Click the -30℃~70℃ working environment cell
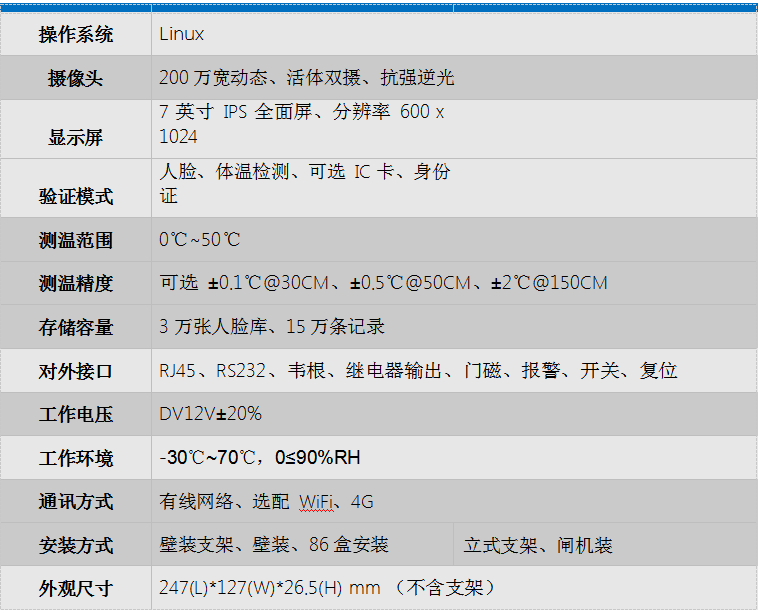This screenshot has width=759, height=615. click(x=260, y=458)
